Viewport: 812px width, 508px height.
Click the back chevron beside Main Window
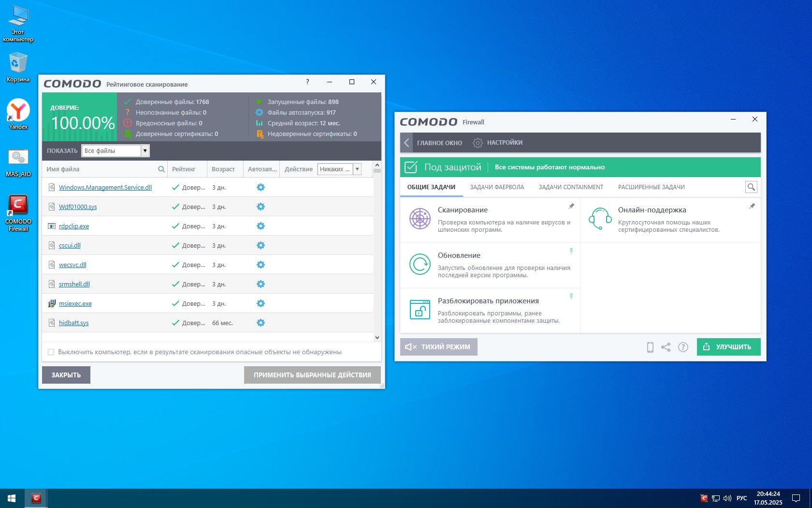coord(406,143)
